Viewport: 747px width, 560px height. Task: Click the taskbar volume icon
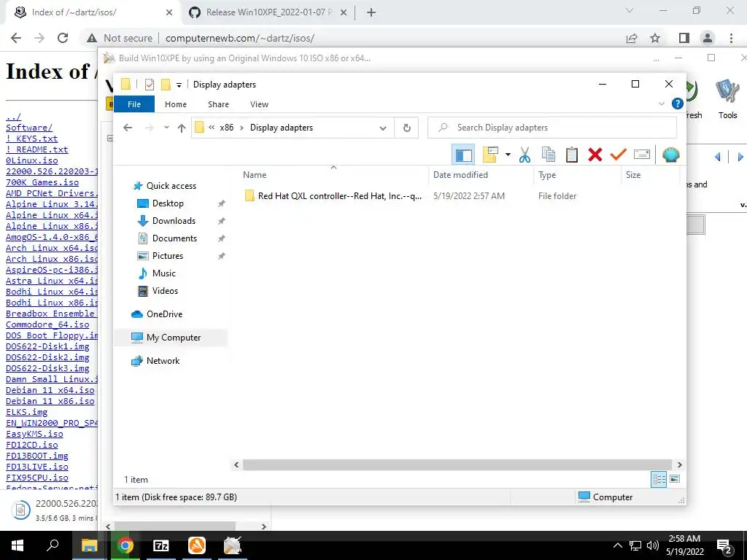click(x=653, y=545)
